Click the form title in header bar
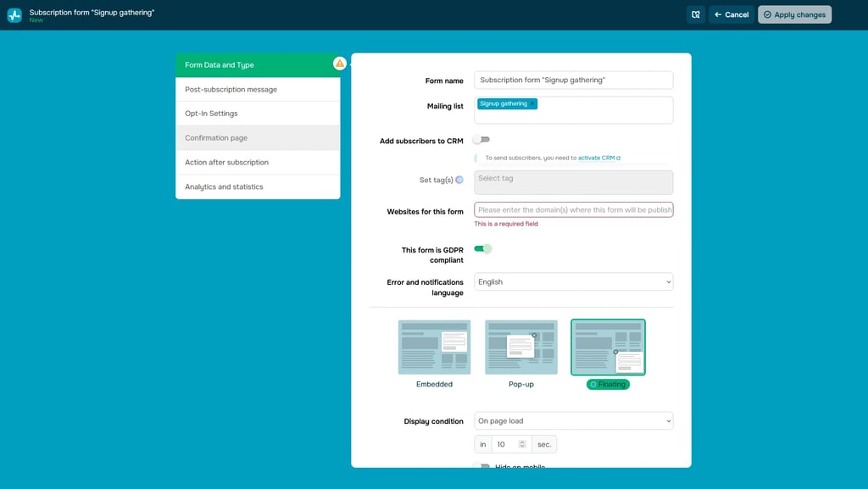This screenshot has height=489, width=868. (x=92, y=12)
